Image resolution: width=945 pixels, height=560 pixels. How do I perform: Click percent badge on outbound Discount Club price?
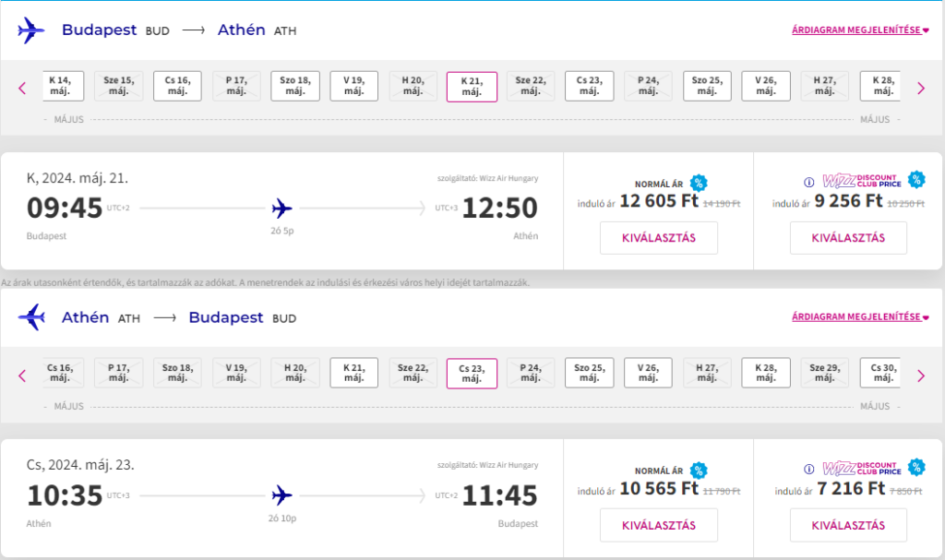(916, 179)
